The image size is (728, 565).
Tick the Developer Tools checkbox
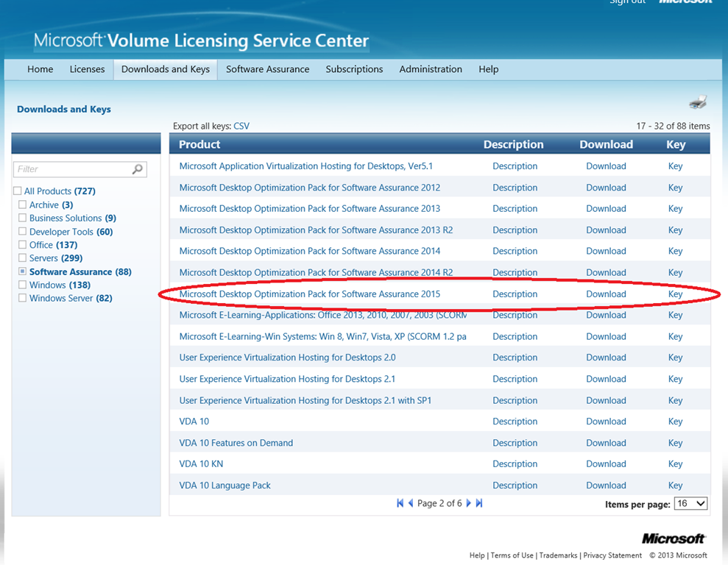click(23, 232)
